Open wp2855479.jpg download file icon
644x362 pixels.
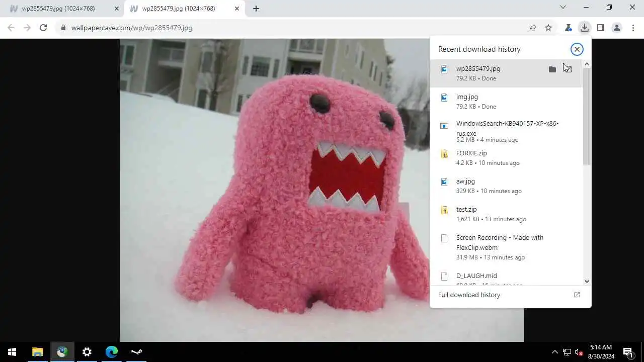click(444, 69)
